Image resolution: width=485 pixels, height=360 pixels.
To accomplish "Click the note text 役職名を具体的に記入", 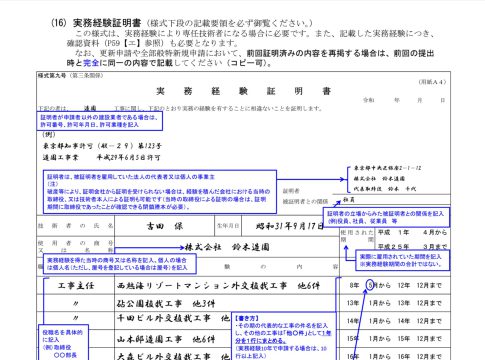I will tap(62, 336).
